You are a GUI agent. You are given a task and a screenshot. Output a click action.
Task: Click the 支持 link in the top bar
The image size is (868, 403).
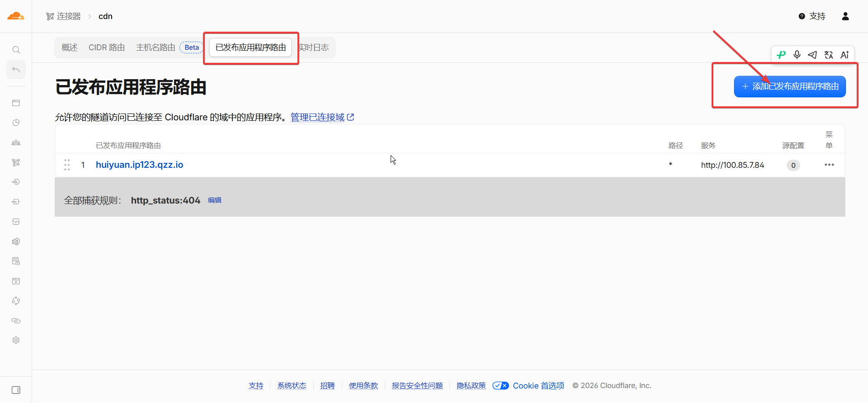pyautogui.click(x=817, y=16)
